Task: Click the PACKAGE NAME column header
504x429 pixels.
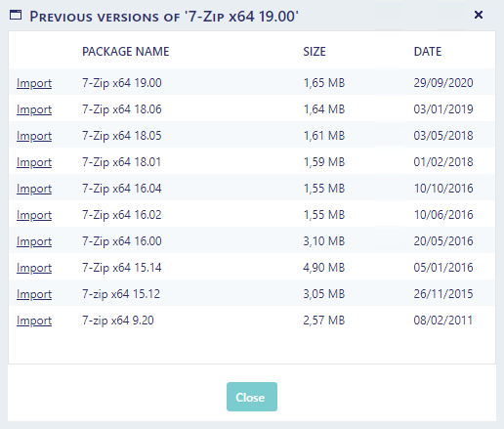Action: [126, 52]
